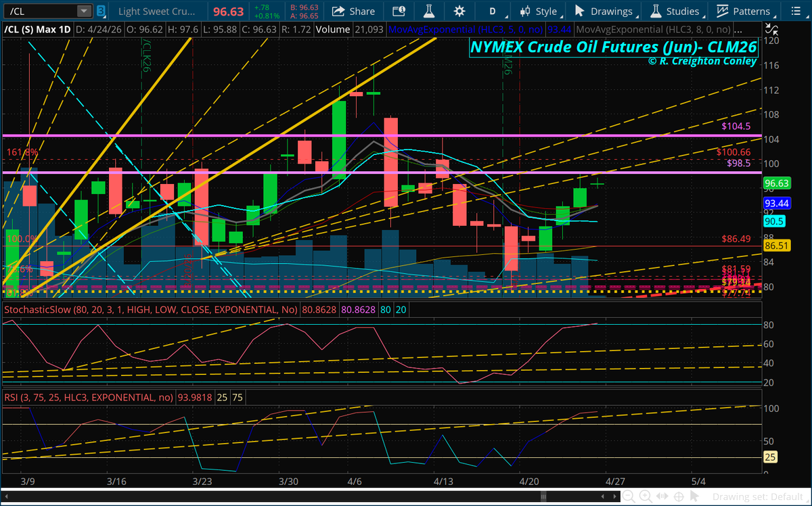The height and width of the screenshot is (506, 812).
Task: Click the chart info icon beside Share
Action: 398,11
